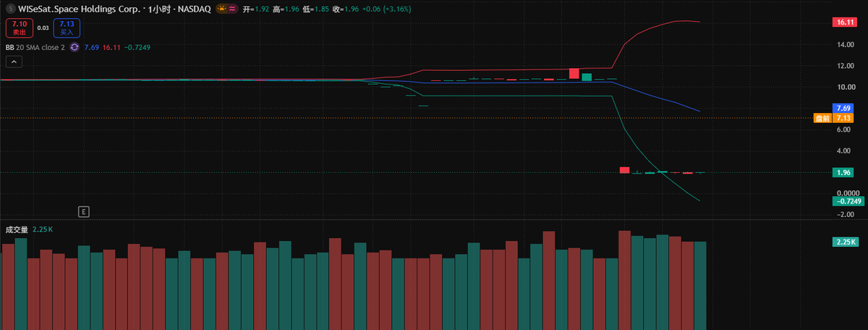This screenshot has width=868, height=330.
Task: Click the NASDAQ exchange label
Action: [193, 9]
